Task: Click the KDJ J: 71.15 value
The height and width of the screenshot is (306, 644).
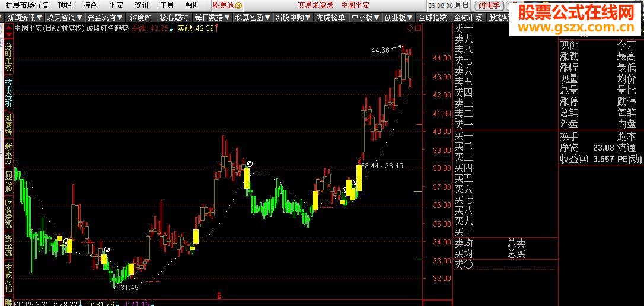Action: pyautogui.click(x=136, y=304)
